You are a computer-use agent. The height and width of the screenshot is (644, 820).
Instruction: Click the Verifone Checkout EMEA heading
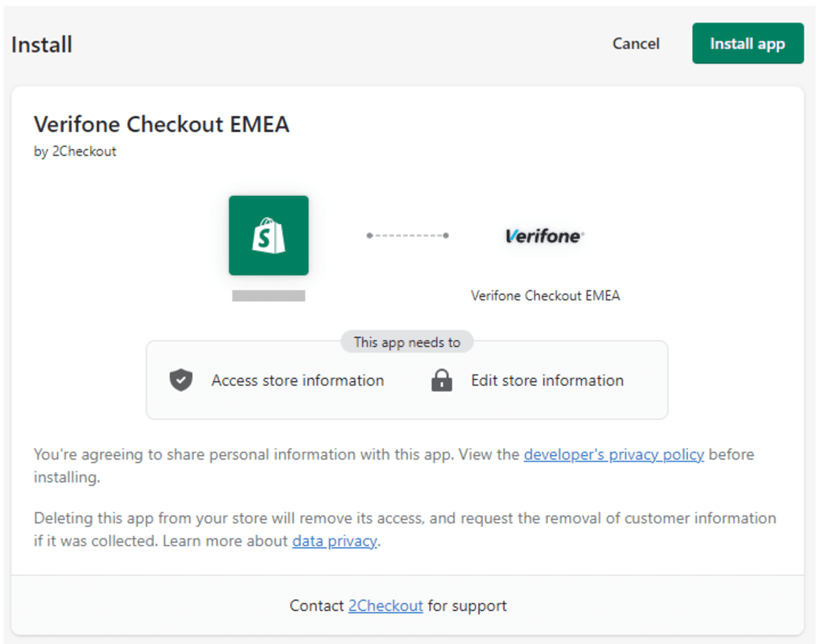pyautogui.click(x=162, y=124)
